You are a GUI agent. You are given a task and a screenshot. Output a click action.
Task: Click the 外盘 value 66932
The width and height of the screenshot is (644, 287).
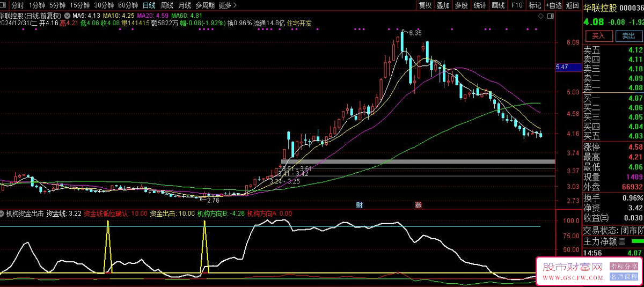(x=632, y=187)
